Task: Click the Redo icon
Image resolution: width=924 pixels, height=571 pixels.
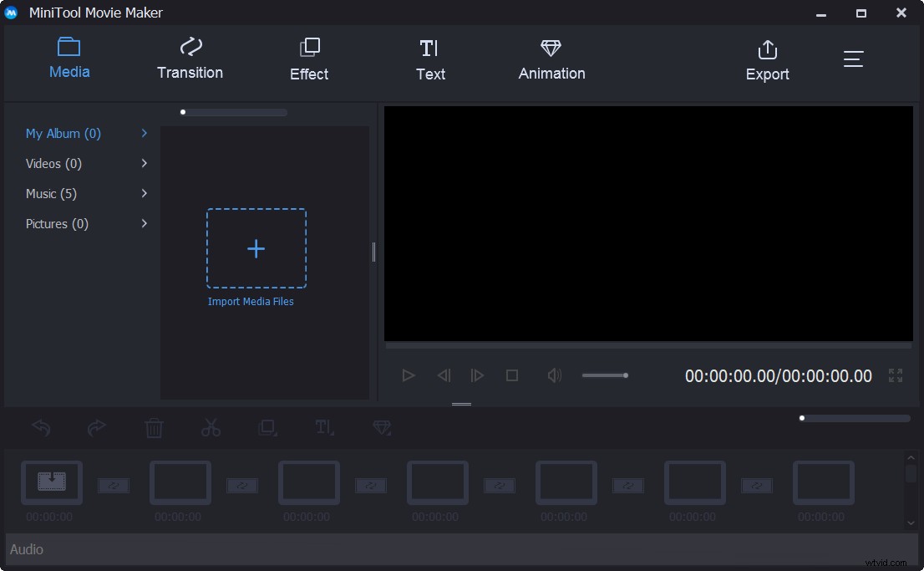Action: pyautogui.click(x=97, y=428)
